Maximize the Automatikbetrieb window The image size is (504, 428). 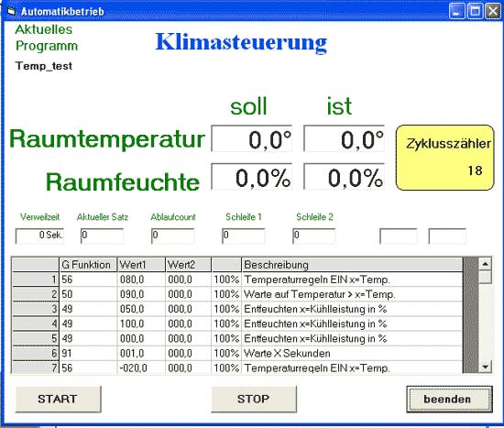pos(475,12)
